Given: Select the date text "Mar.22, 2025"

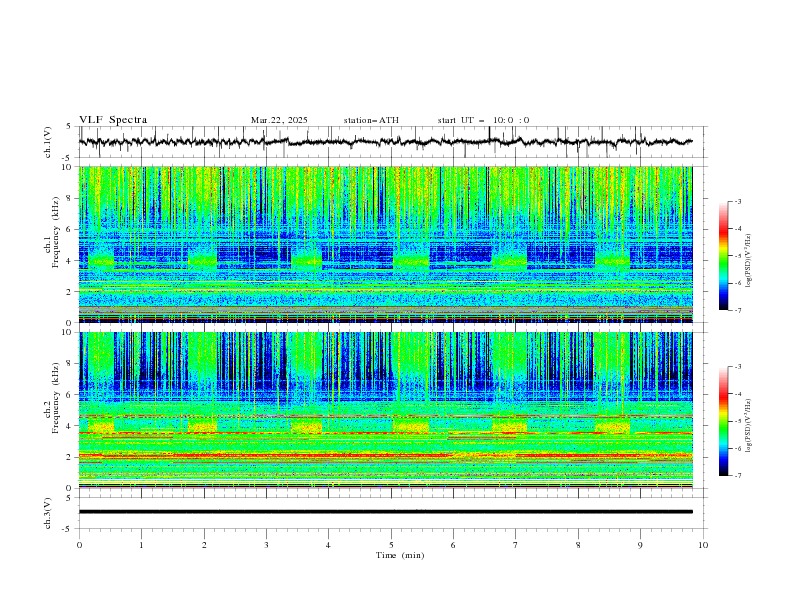Looking at the screenshot, I should coord(279,120).
